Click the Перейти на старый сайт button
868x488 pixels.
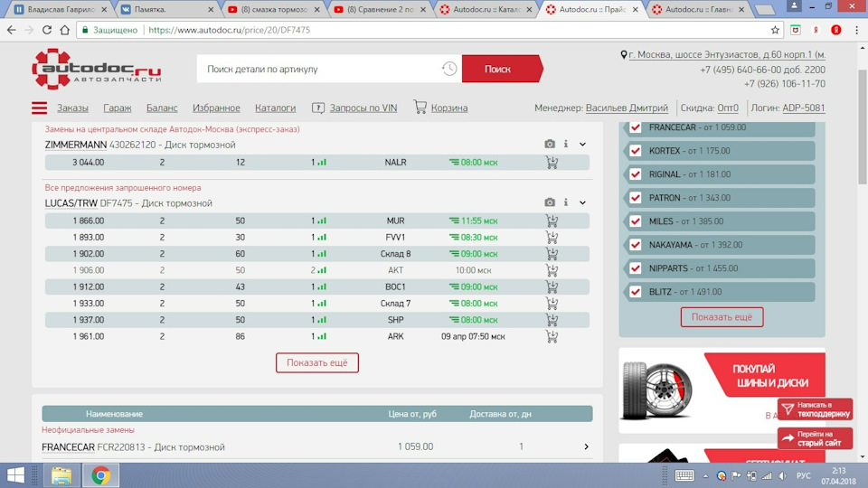click(815, 438)
